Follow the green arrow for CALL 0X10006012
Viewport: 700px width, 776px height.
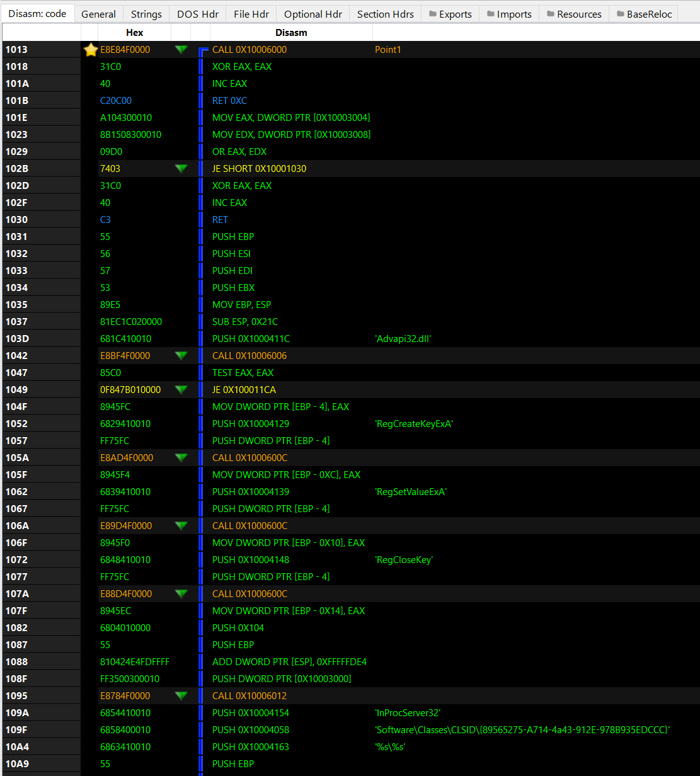pos(181,696)
